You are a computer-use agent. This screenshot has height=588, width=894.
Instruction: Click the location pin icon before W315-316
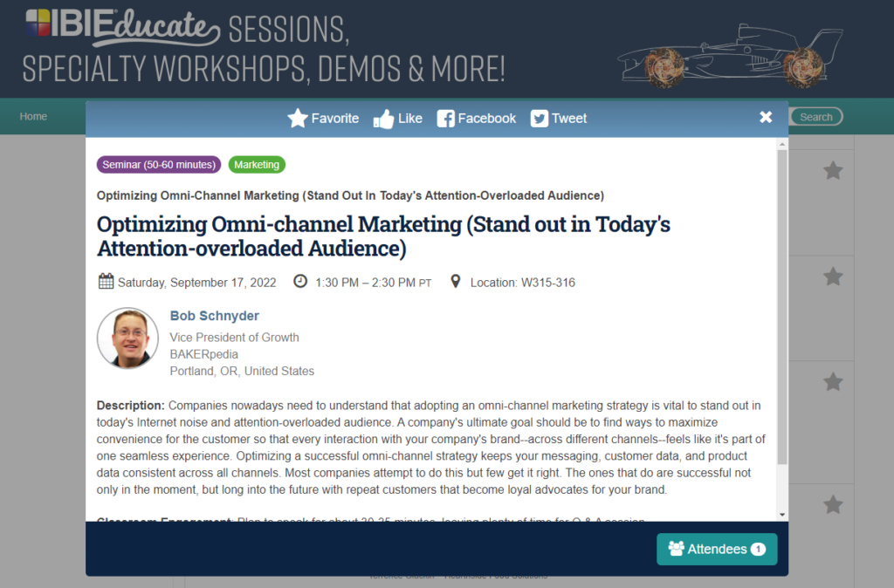(x=455, y=282)
